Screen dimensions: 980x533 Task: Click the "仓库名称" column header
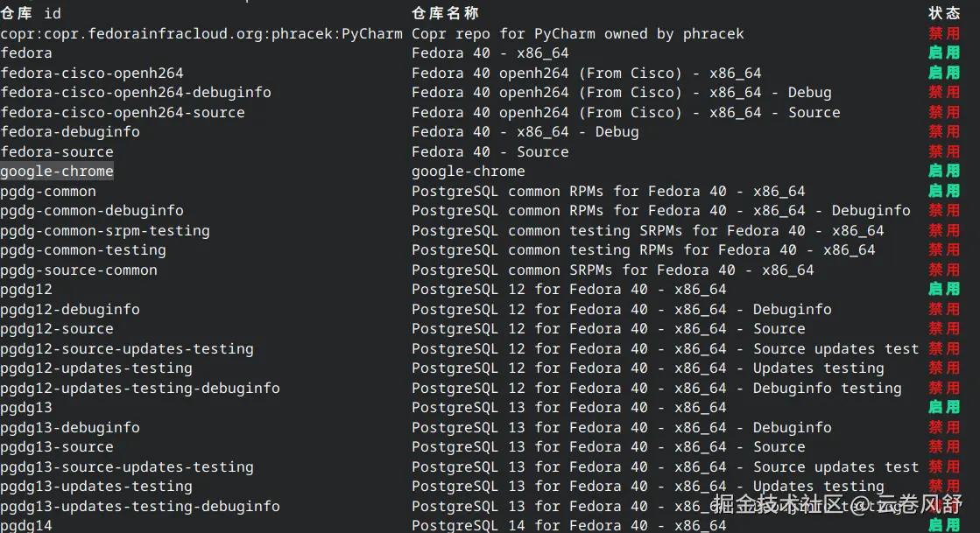coord(445,13)
